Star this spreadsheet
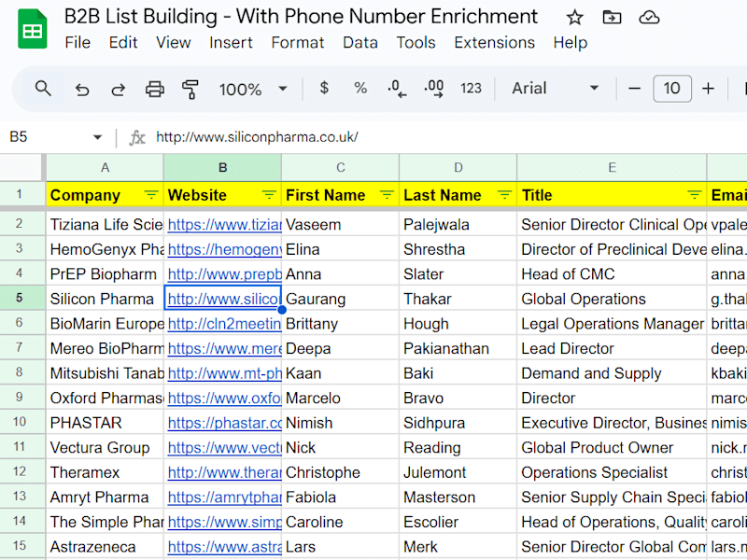 coord(574,18)
